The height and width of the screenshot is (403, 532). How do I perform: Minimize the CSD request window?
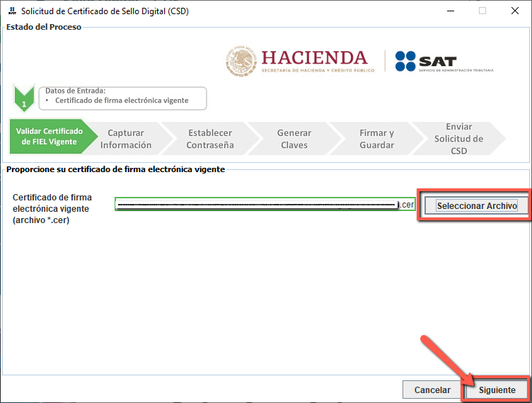451,11
